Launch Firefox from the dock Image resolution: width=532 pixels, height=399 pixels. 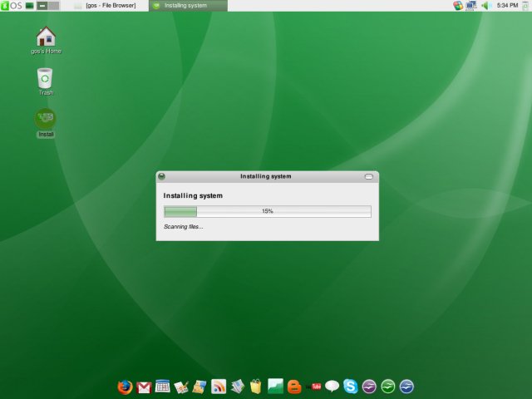coord(125,387)
